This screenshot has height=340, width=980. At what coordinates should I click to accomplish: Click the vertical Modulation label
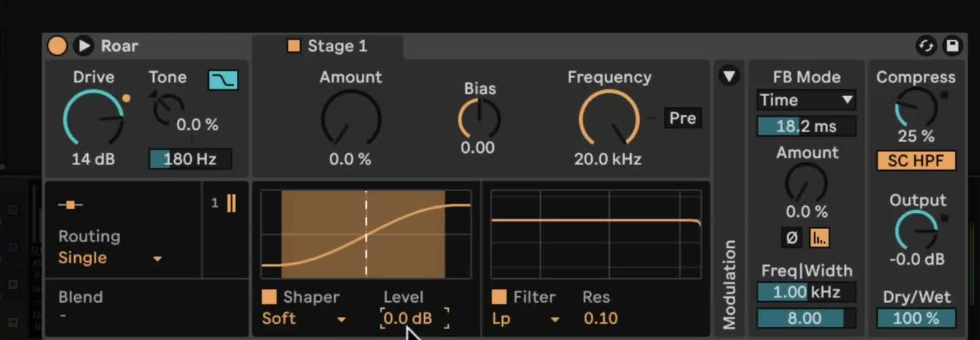pos(729,284)
